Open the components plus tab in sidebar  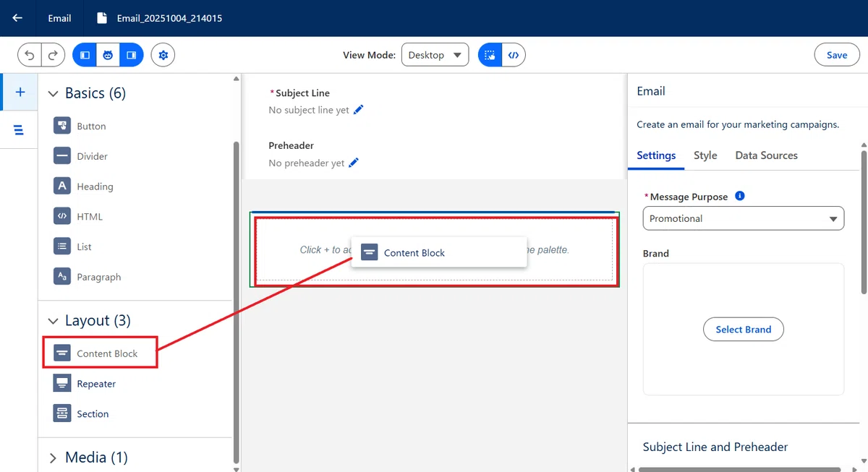pos(20,92)
